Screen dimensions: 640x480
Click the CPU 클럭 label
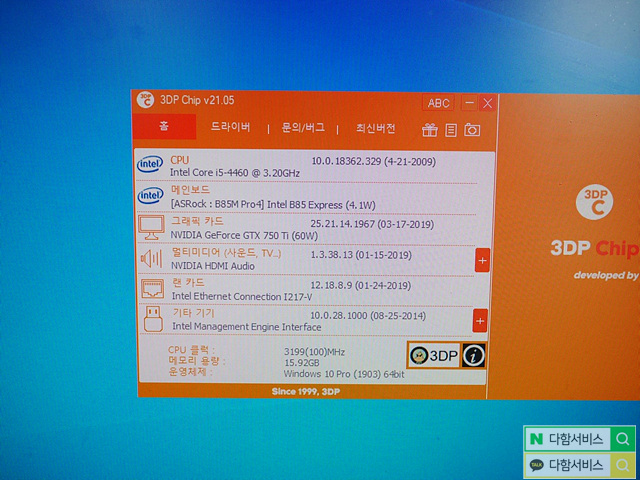pos(191,350)
